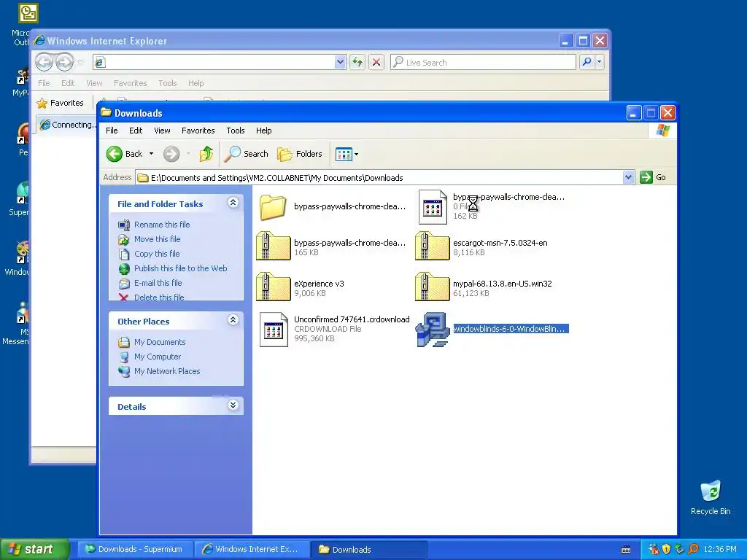Switch to Downloads - Supermium taskbar button
Image resolution: width=747 pixels, height=560 pixels.
coord(135,549)
